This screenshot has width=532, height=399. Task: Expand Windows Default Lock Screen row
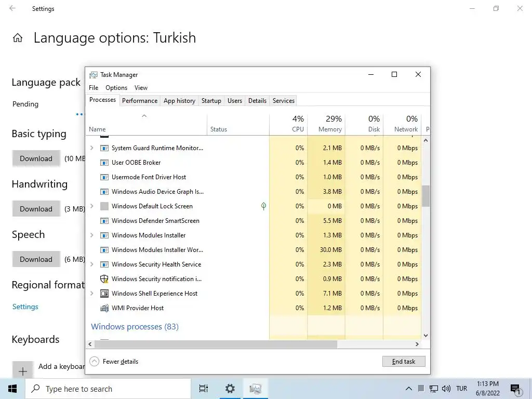pyautogui.click(x=91, y=206)
